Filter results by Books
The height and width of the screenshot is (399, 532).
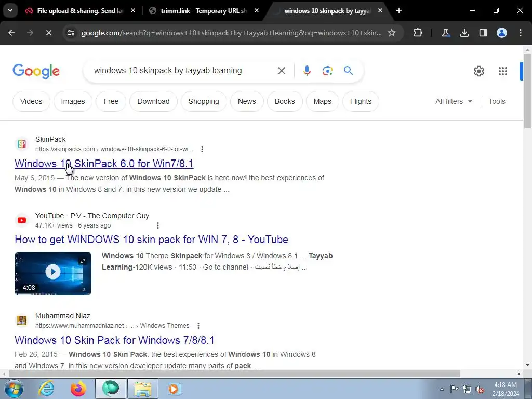click(x=285, y=101)
